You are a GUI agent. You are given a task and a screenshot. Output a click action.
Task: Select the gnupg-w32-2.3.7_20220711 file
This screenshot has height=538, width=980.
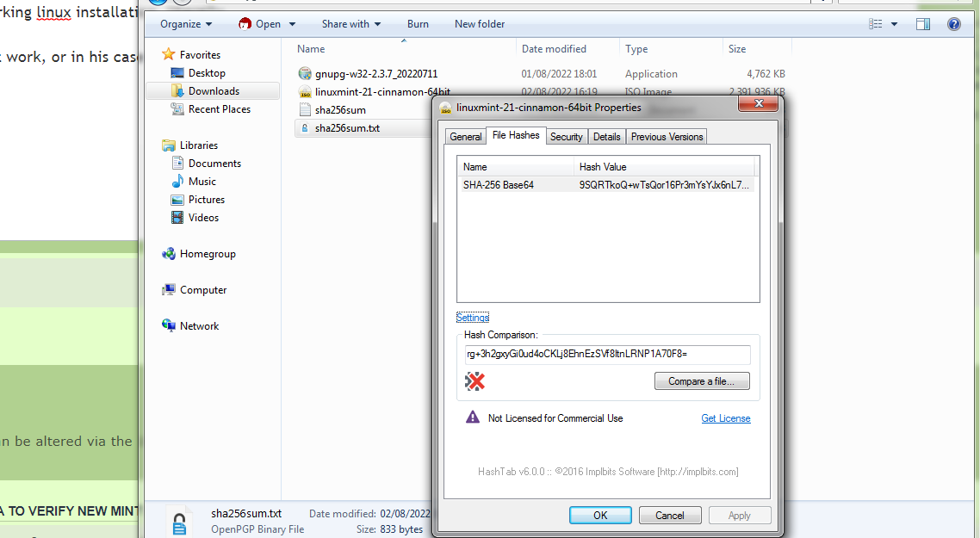(x=375, y=74)
